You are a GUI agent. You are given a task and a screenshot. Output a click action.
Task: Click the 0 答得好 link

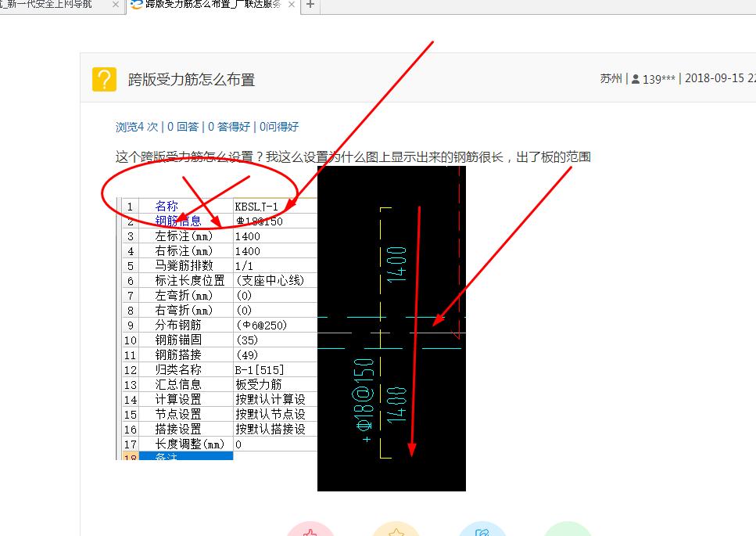[228, 127]
